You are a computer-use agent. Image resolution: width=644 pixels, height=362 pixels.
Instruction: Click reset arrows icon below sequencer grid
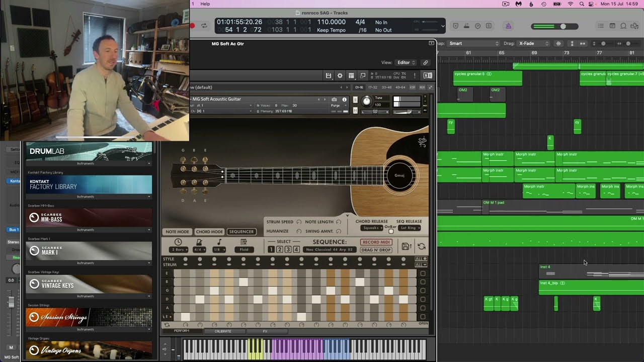tap(167, 325)
